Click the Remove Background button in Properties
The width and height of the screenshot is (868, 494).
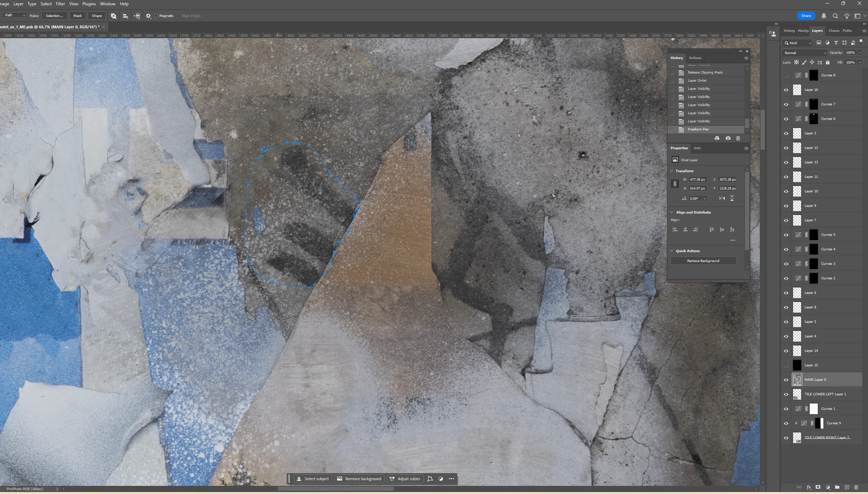tap(703, 261)
